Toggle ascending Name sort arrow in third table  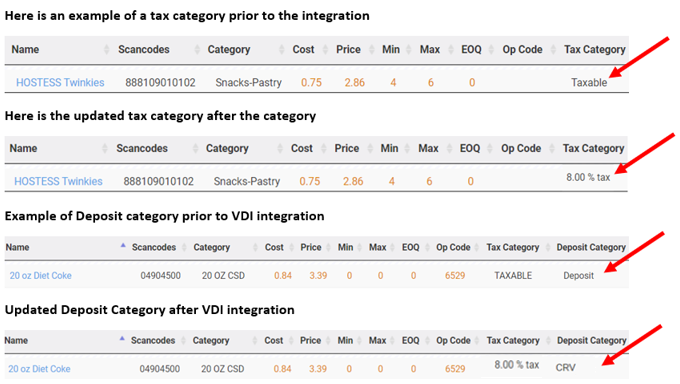(x=123, y=246)
